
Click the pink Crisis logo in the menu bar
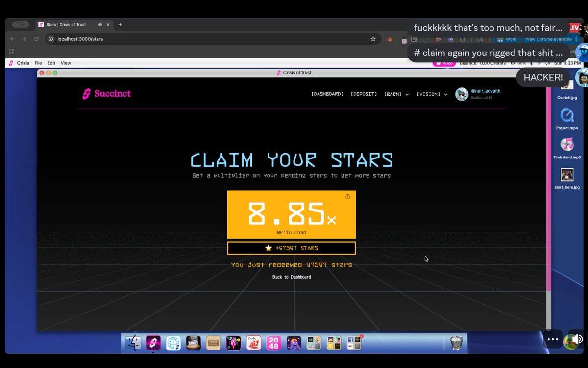point(11,63)
